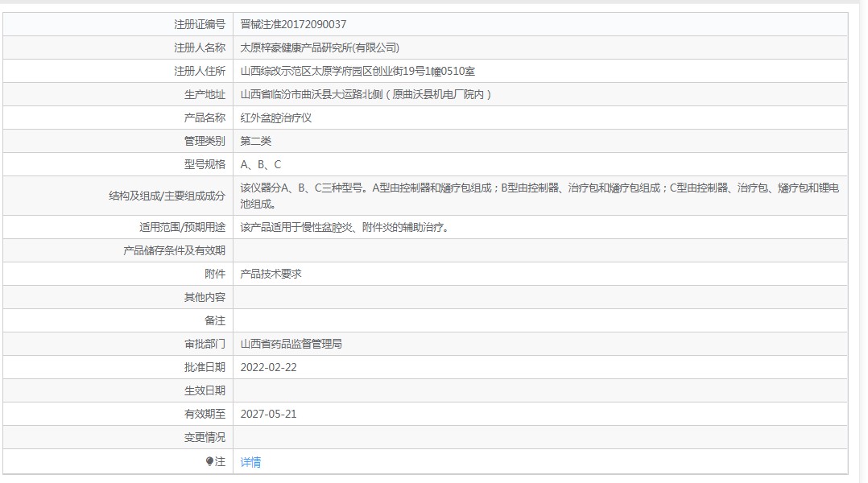Select product name 红外盆腔治疗仪

tap(275, 118)
